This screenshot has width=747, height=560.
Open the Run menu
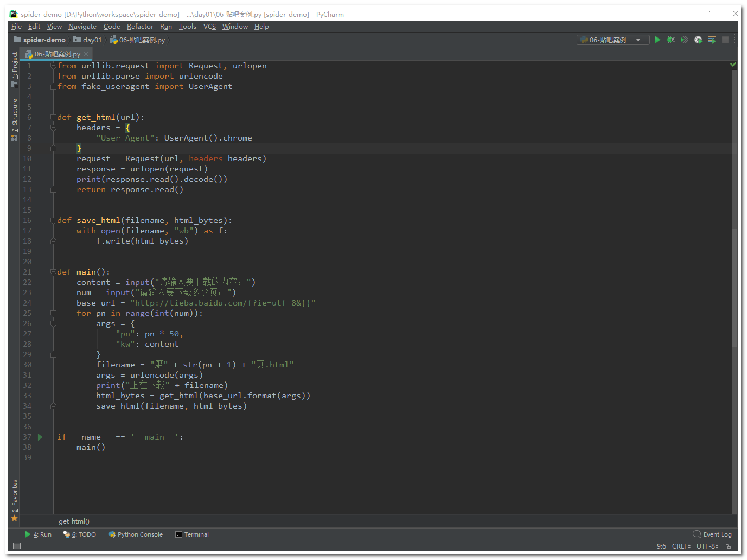tap(166, 26)
